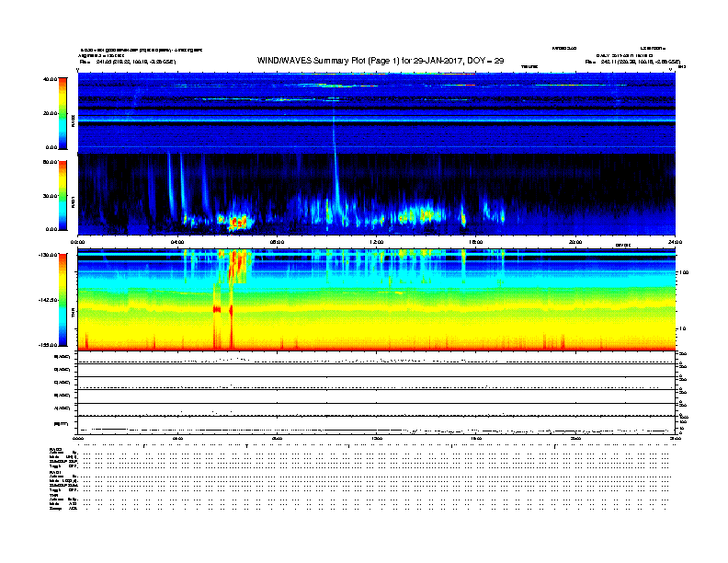Click the 30.00 label on RAD1 color scale
The height and width of the screenshot is (563, 728).
coord(50,196)
